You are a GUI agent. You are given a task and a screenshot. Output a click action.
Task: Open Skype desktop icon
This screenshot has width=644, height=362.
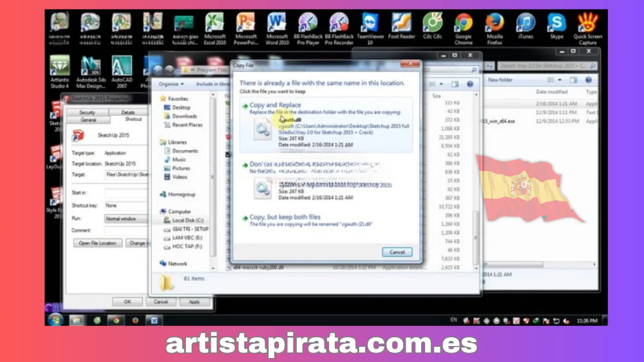(x=556, y=26)
